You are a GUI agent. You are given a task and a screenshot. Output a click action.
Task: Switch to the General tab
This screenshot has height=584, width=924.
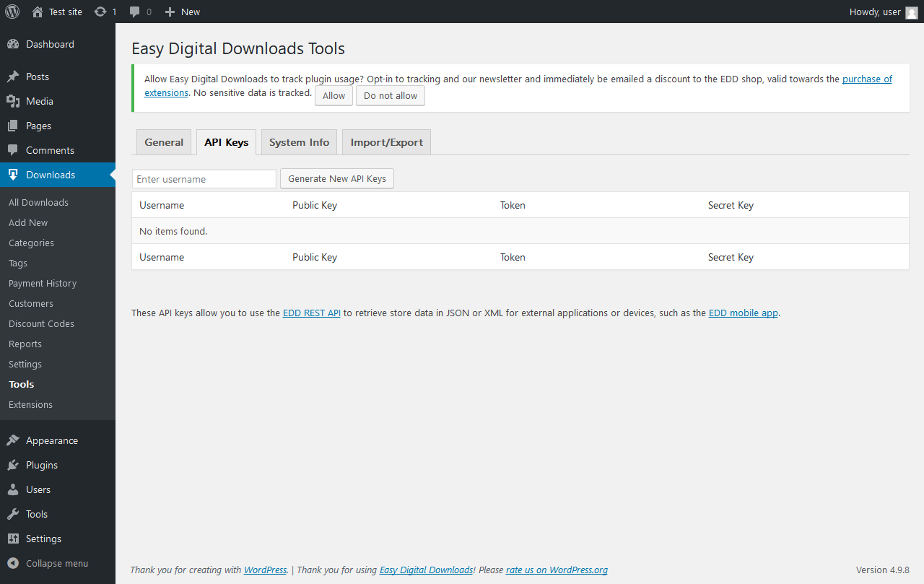[164, 142]
